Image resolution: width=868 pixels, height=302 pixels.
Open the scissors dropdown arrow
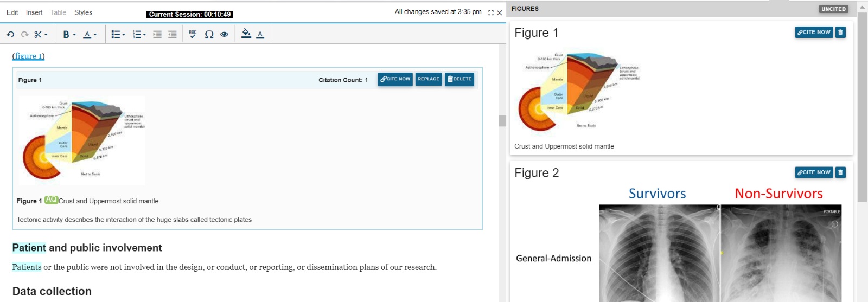(46, 35)
